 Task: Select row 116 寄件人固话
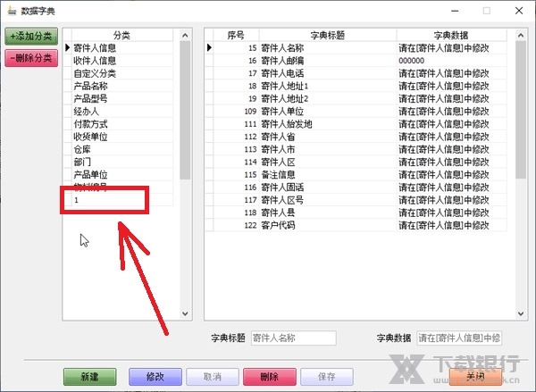point(356,187)
